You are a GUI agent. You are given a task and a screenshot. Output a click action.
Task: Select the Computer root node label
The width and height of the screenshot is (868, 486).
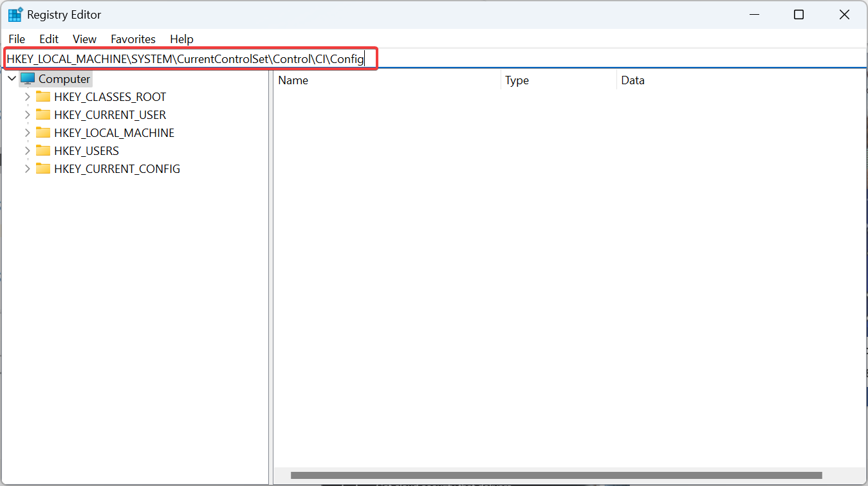click(64, 79)
